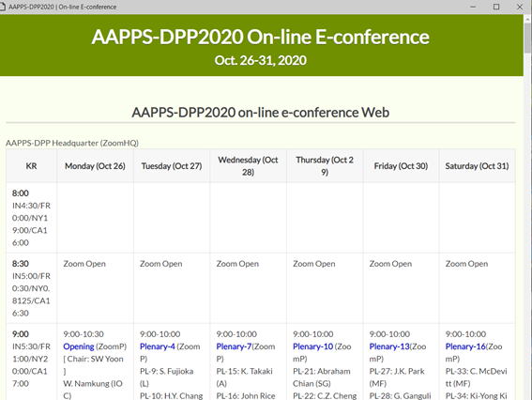Click Zoom Open cell under Monday
Viewport: 532px width, 400px height.
(x=84, y=264)
